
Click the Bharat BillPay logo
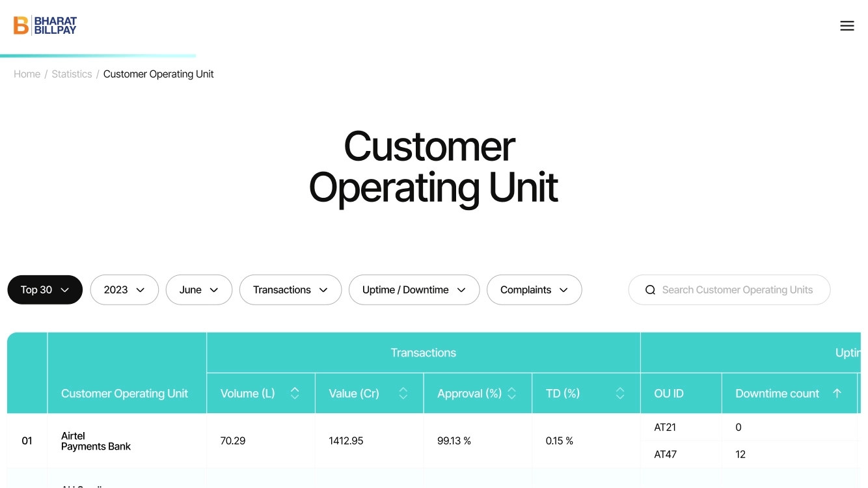pyautogui.click(x=45, y=26)
